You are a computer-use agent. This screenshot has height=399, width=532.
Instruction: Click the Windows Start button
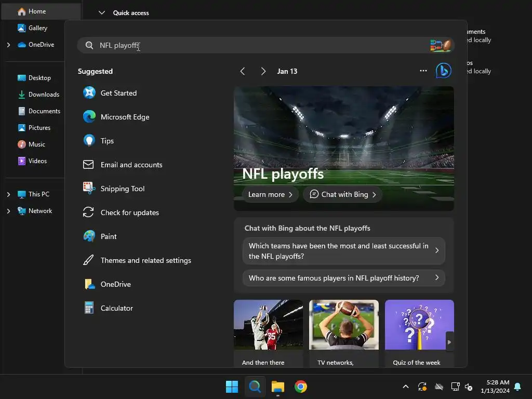pos(232,387)
